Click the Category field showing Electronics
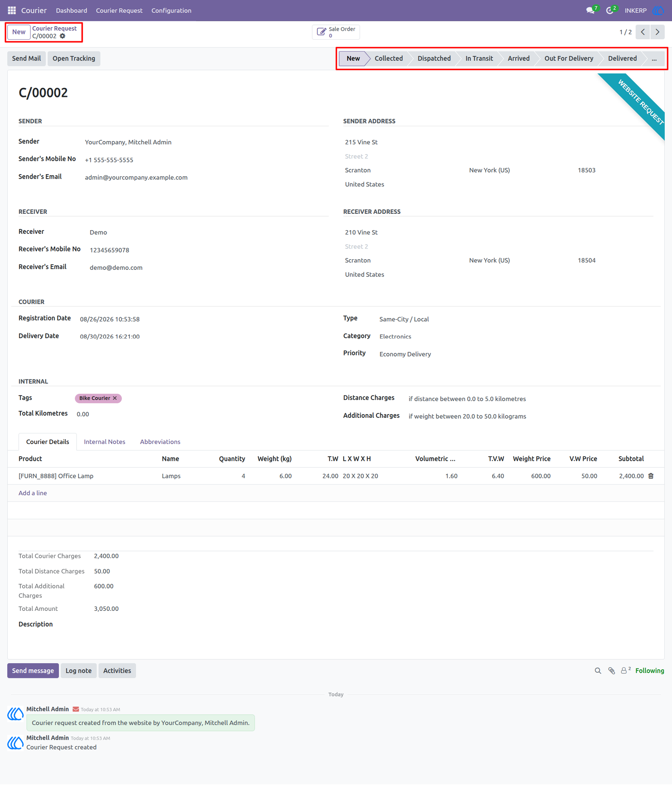Viewport: 672px width, 785px height. coord(396,336)
